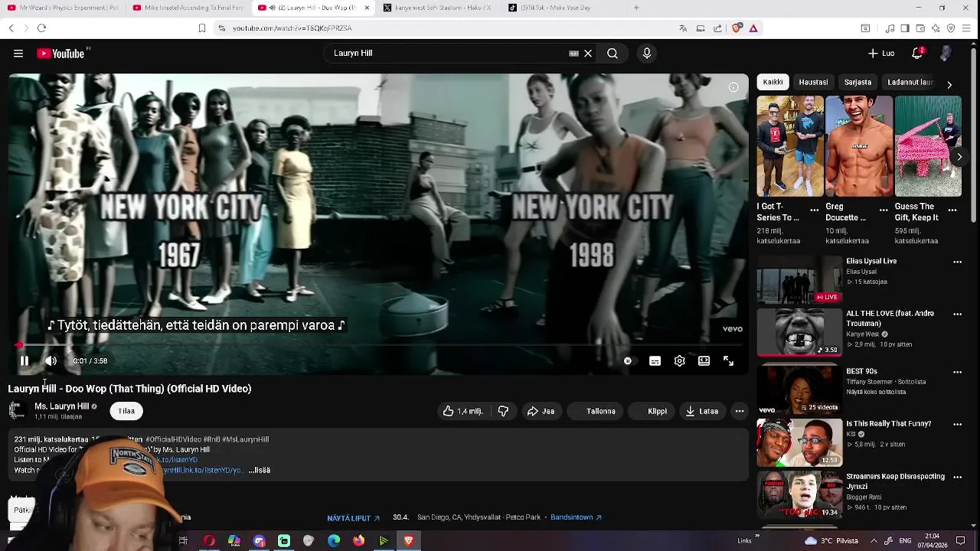Open options for ALL THE LOVE video
Image resolution: width=980 pixels, height=551 pixels.
pyautogui.click(x=957, y=315)
